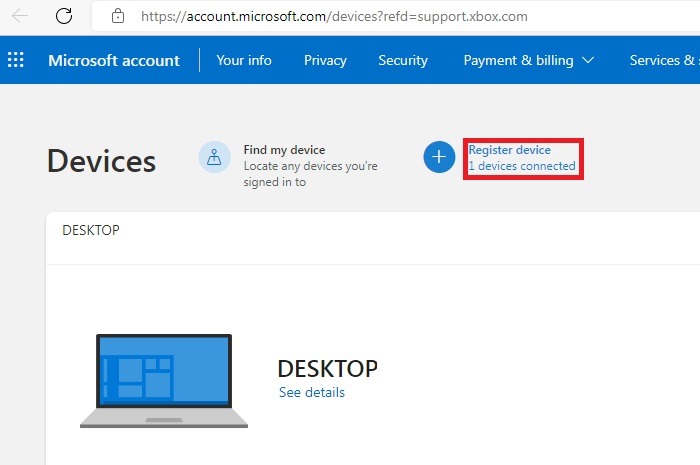Expand Payment & billing menu
Image resolution: width=700 pixels, height=465 pixels.
529,60
